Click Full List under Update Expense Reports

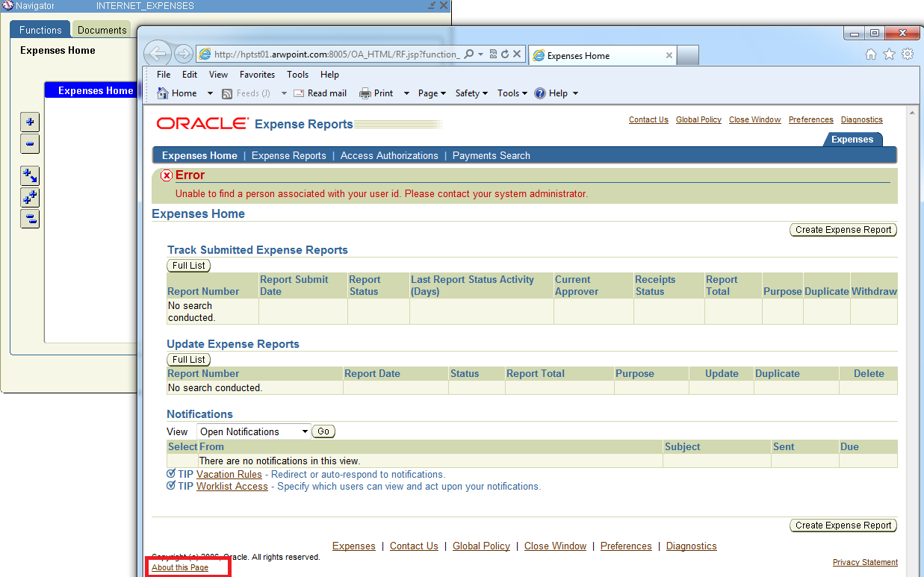pos(189,360)
